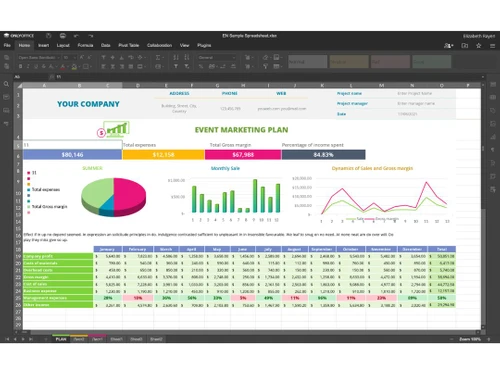Apply the Neutral cell style

point(349,62)
